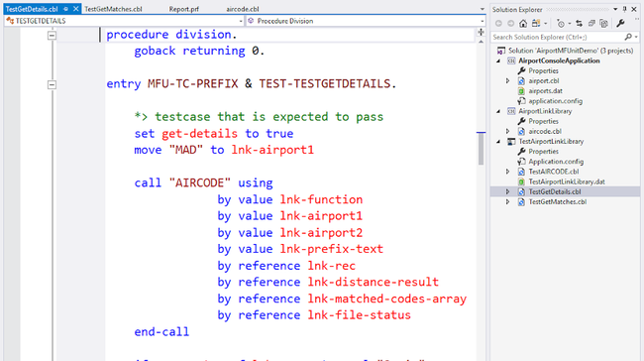
Task: Open the TESTGETDETAILS type dropdown
Action: pyautogui.click(x=241, y=21)
